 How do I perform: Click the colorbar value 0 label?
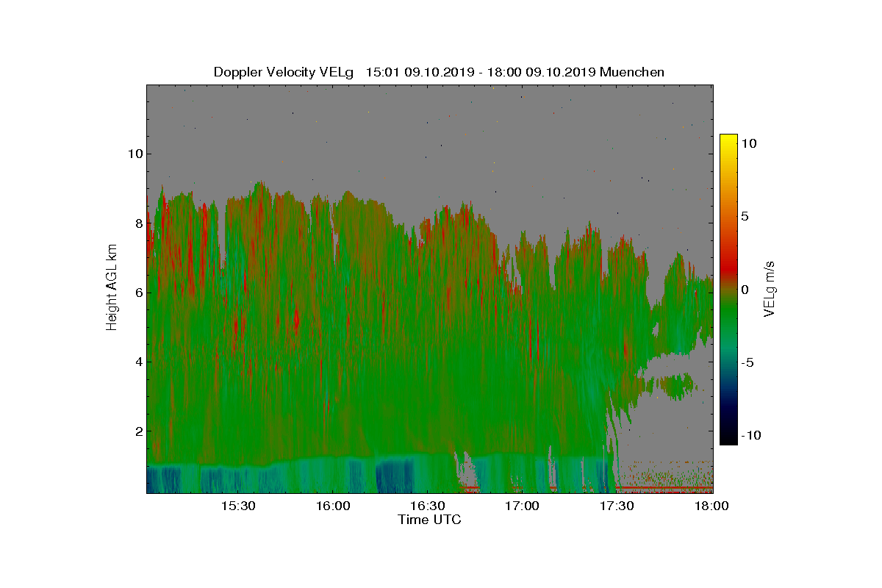(745, 290)
